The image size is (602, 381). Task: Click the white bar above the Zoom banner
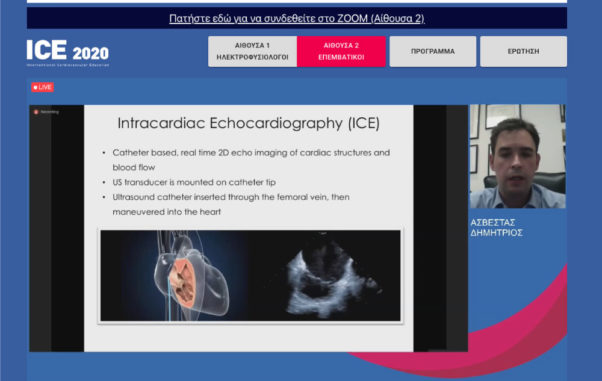pyautogui.click(x=297, y=2)
